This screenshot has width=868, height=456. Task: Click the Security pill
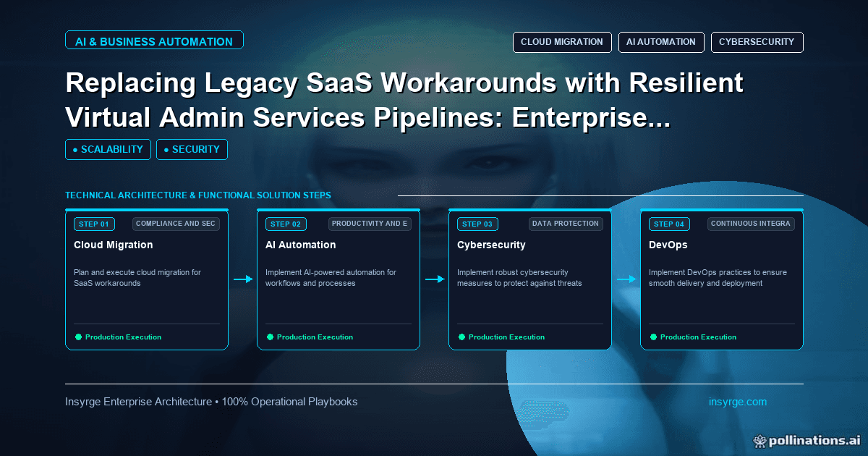point(192,149)
